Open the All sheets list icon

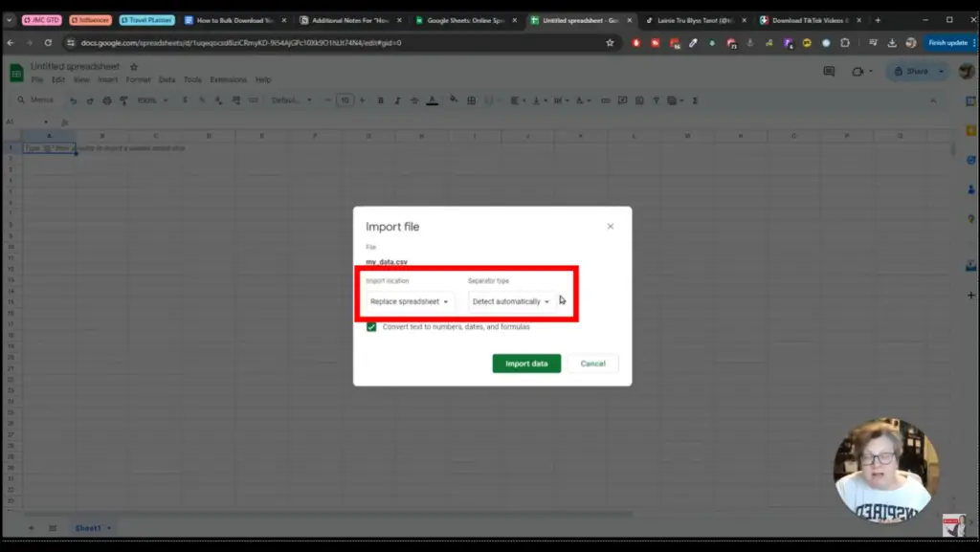point(53,528)
